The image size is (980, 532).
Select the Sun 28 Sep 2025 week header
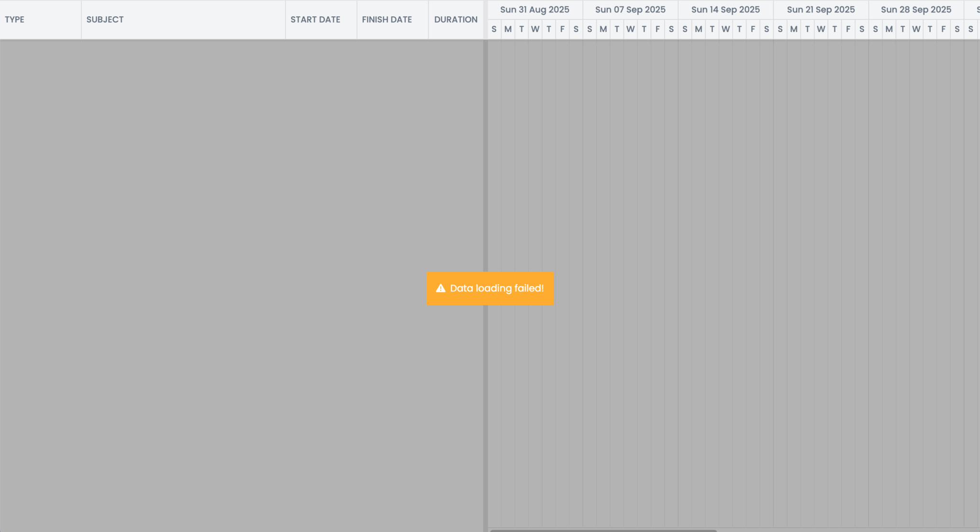(916, 10)
